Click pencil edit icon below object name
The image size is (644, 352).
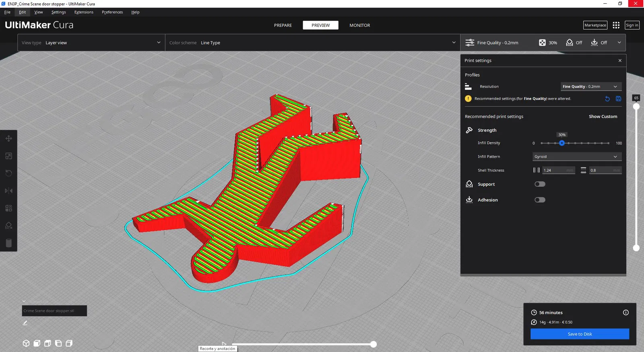[25, 323]
